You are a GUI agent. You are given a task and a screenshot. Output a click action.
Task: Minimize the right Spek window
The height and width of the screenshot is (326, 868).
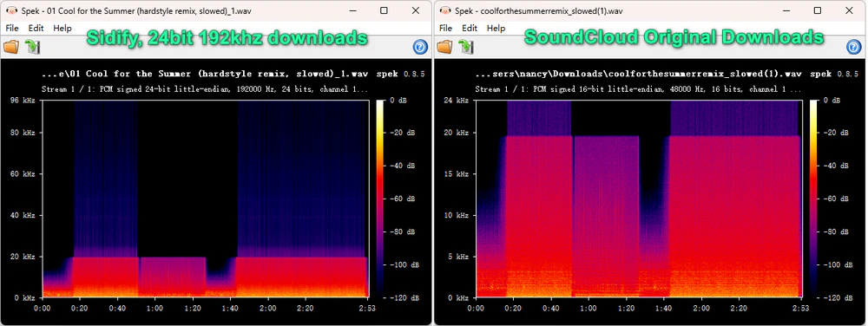786,10
